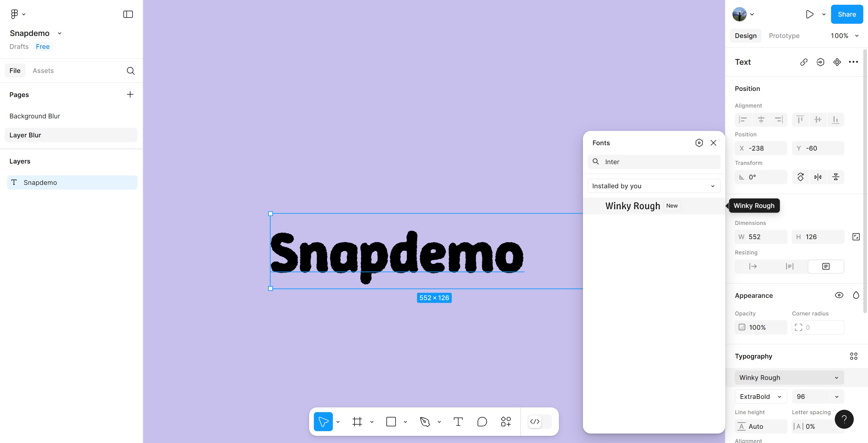Open font settings in Fonts panel

[699, 143]
